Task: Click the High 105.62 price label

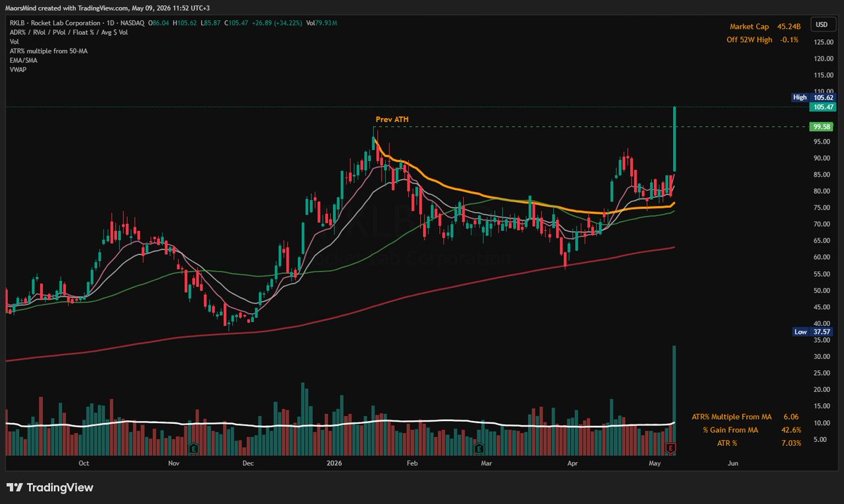Action: coord(813,97)
